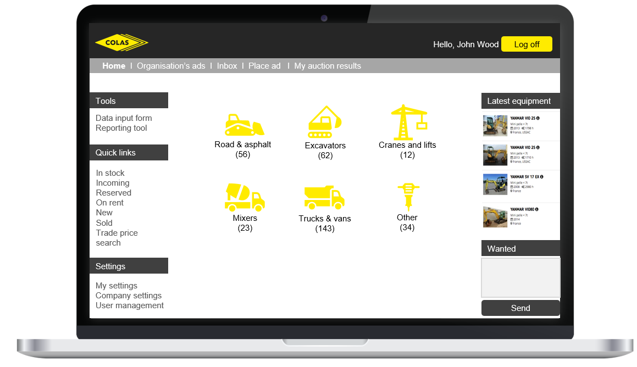Screen dimensions: 637x367
Task: Focus the Wanted text box
Action: tap(520, 278)
